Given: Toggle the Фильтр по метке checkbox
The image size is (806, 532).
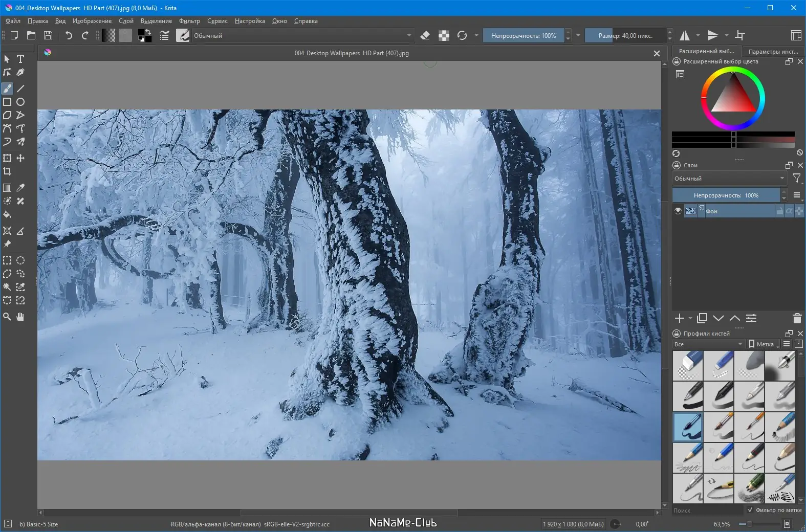Looking at the screenshot, I should [750, 510].
